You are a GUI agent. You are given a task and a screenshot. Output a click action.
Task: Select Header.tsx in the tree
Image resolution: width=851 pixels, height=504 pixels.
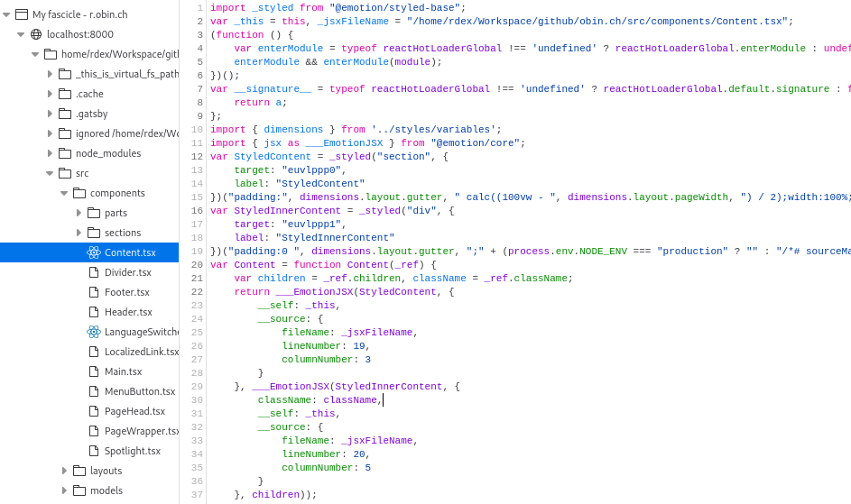pyautogui.click(x=128, y=312)
